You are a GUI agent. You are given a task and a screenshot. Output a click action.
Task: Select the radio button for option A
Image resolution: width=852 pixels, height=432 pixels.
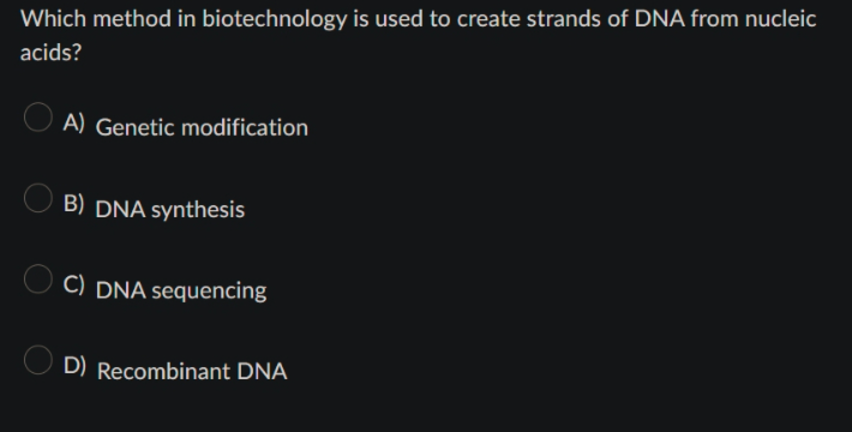click(38, 117)
